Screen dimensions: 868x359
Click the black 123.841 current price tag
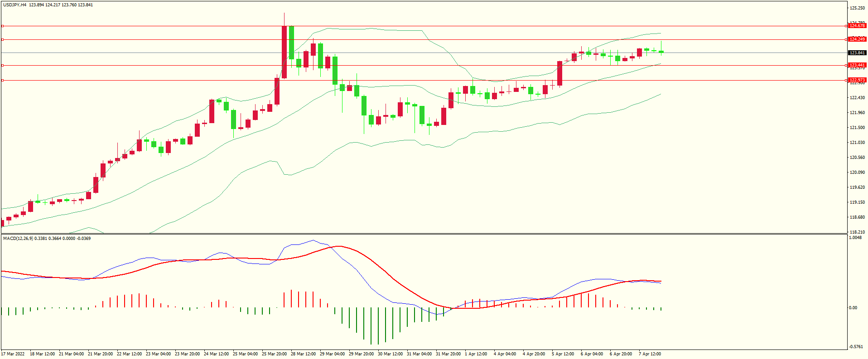click(857, 53)
